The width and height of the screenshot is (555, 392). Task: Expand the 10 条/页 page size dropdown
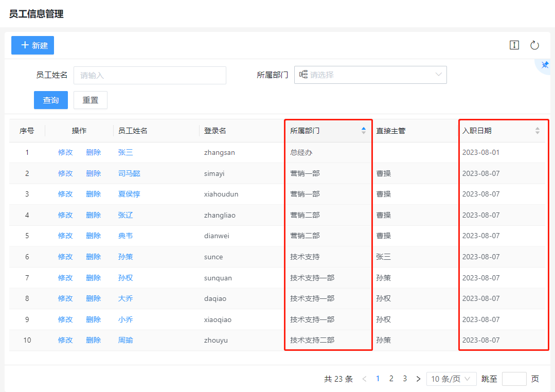pos(451,379)
